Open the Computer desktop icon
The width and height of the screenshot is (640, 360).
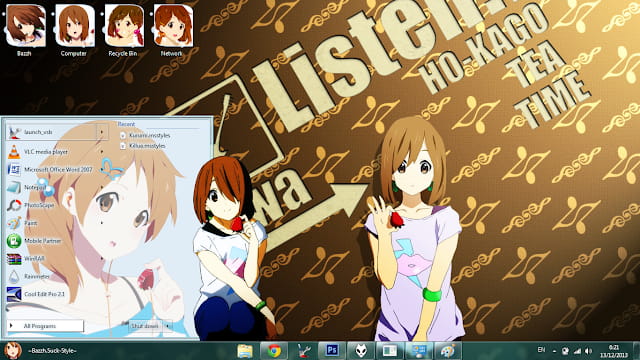[74, 31]
